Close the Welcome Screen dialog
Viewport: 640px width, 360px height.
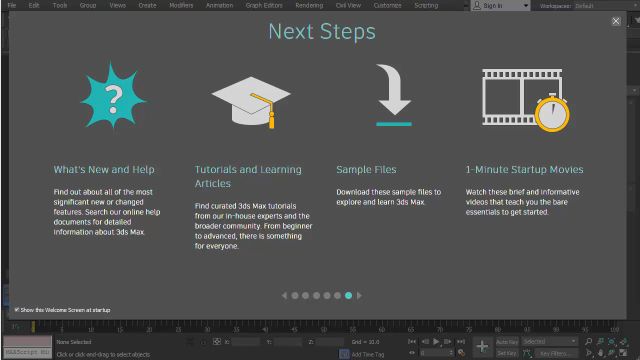click(x=616, y=21)
